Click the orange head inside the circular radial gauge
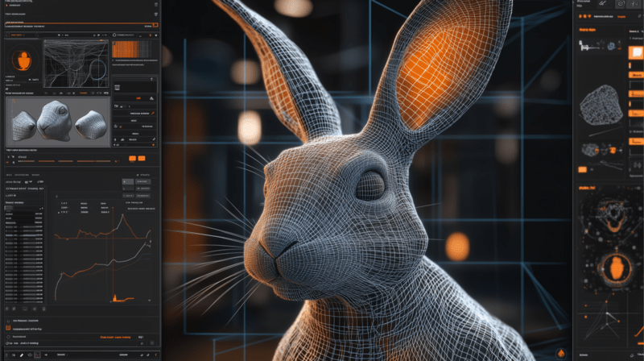This screenshot has width=644, height=361. (x=616, y=268)
